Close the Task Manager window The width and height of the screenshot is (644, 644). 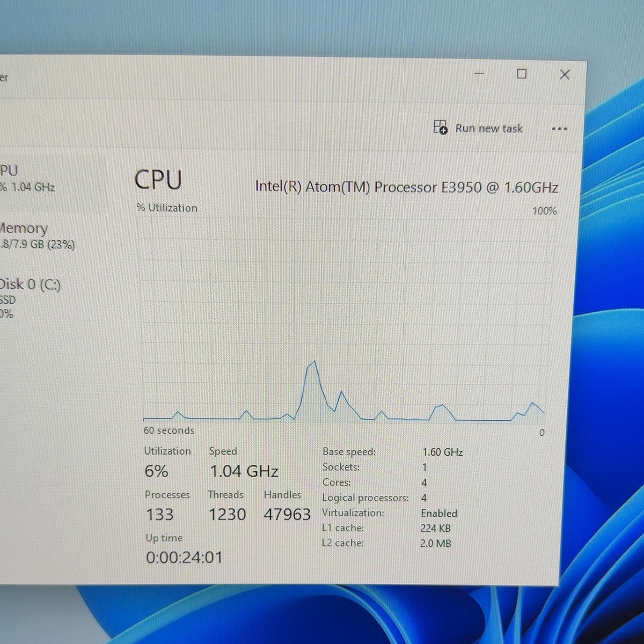coord(565,75)
